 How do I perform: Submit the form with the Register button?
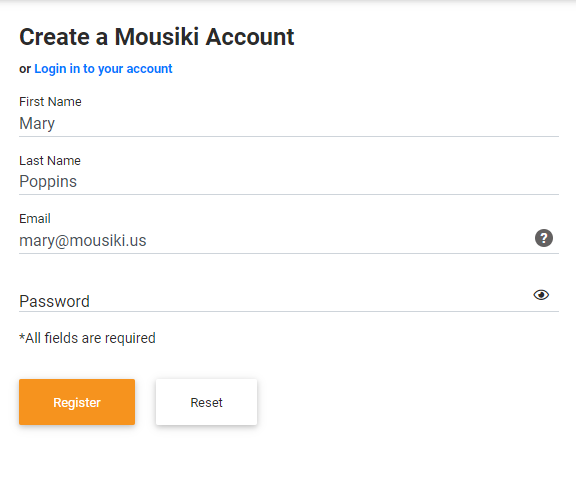point(77,402)
